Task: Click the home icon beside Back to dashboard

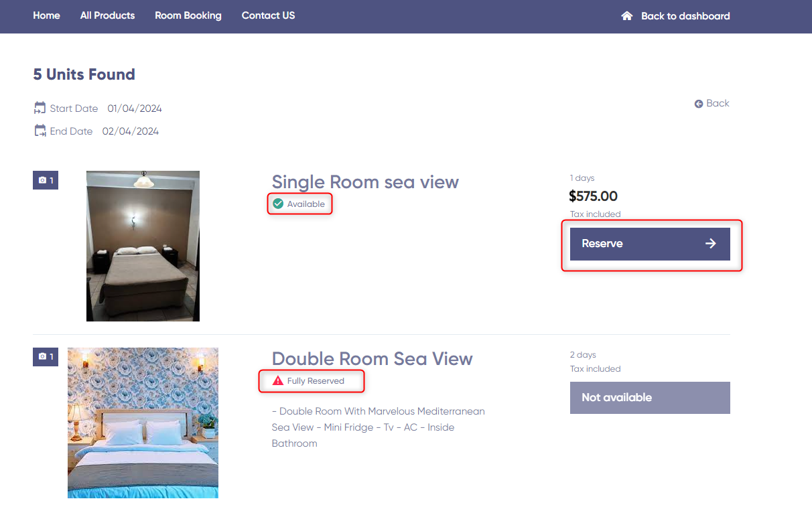Action: 627,15
